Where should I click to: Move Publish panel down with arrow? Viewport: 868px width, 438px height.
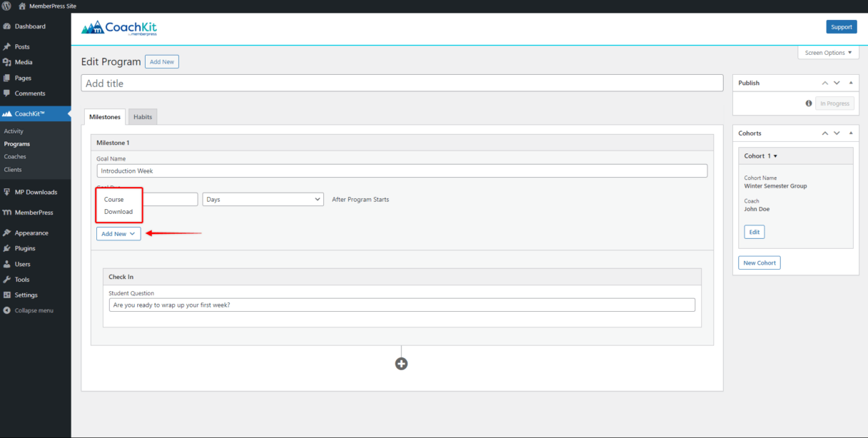[837, 83]
